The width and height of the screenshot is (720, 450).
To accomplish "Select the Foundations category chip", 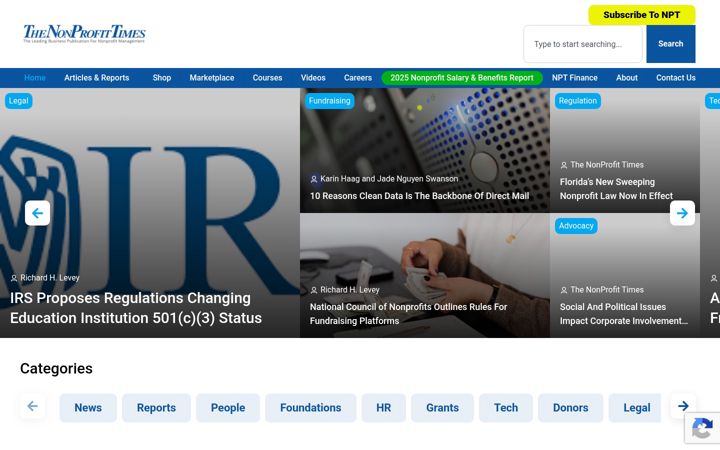I will [310, 408].
